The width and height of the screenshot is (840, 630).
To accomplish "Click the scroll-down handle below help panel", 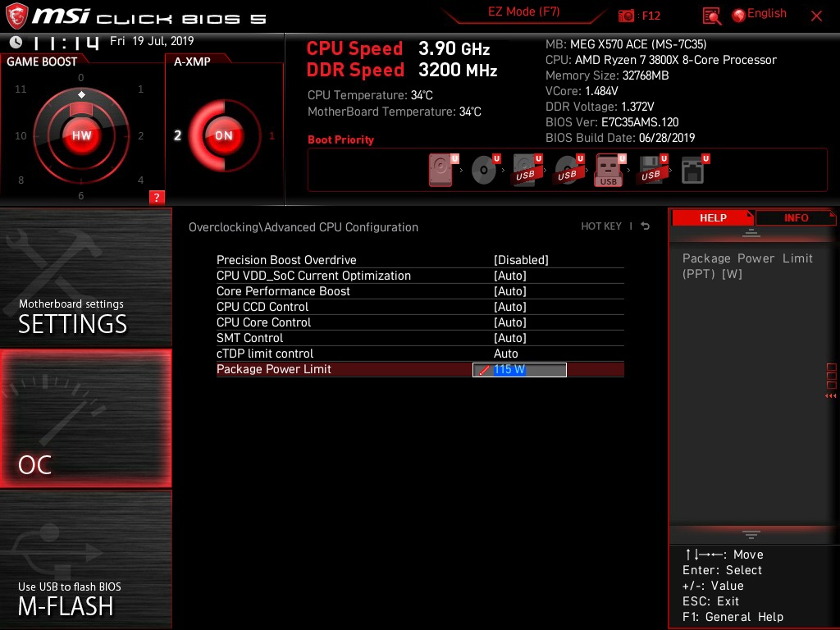I will (751, 535).
